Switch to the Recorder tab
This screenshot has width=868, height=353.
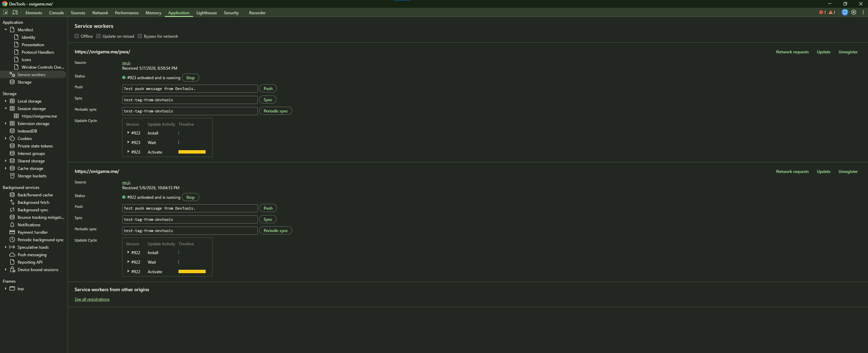click(x=257, y=13)
